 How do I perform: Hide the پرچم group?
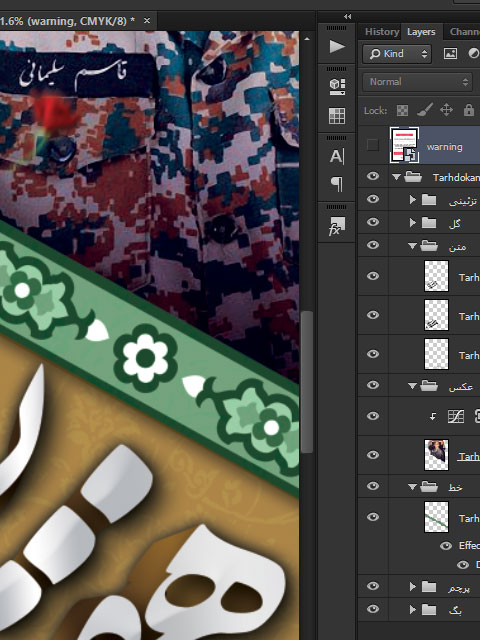click(x=373, y=586)
